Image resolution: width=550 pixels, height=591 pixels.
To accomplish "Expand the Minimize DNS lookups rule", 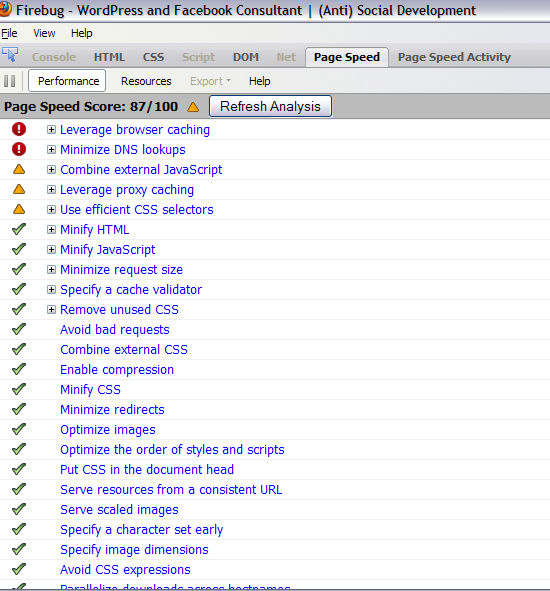I will pos(51,150).
